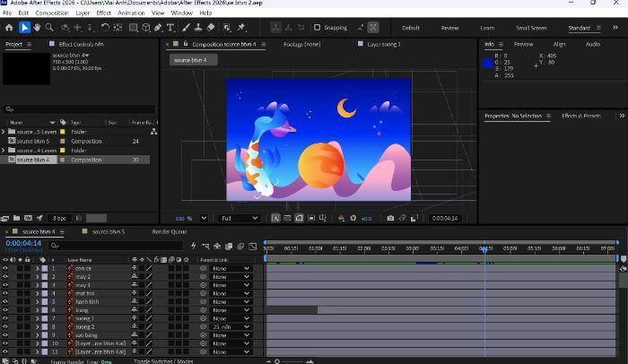Expand the 'may 1' layer properties
This screenshot has height=364, width=628.
pyautogui.click(x=38, y=285)
